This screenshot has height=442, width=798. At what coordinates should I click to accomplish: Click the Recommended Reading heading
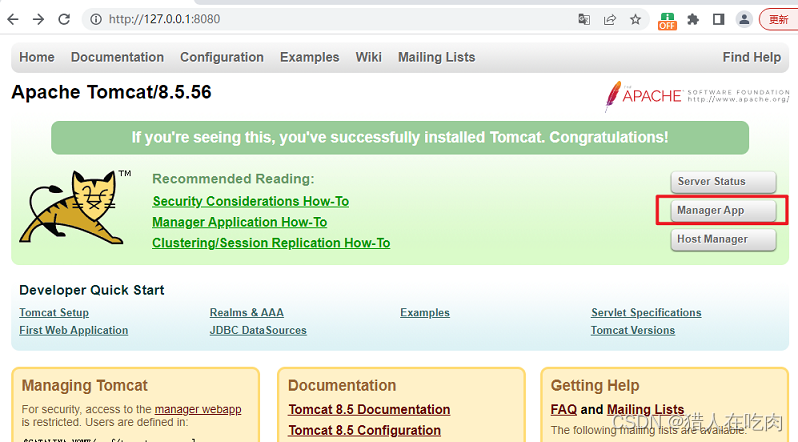pyautogui.click(x=233, y=179)
